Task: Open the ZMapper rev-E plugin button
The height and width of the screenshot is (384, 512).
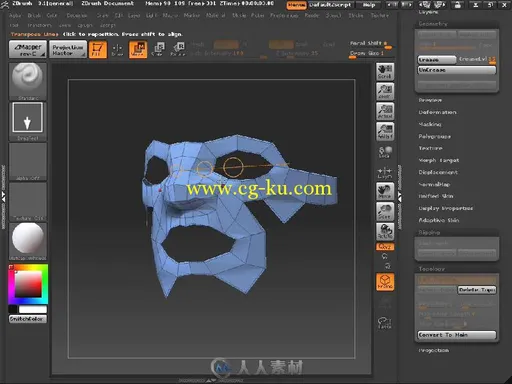Action: click(x=28, y=49)
